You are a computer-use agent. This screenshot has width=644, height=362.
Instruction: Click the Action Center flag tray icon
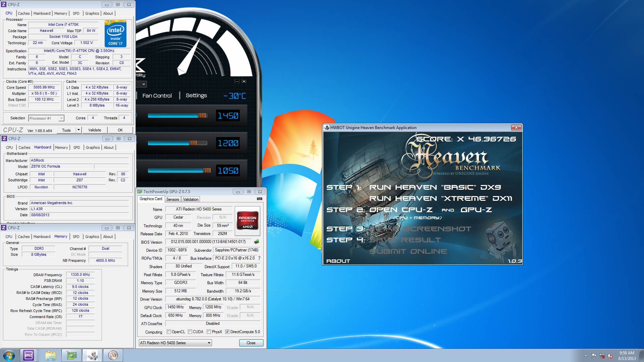tap(594, 356)
